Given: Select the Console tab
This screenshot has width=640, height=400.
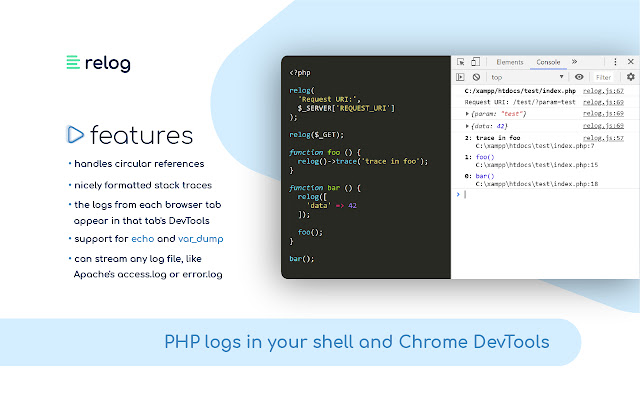Looking at the screenshot, I should 548,62.
